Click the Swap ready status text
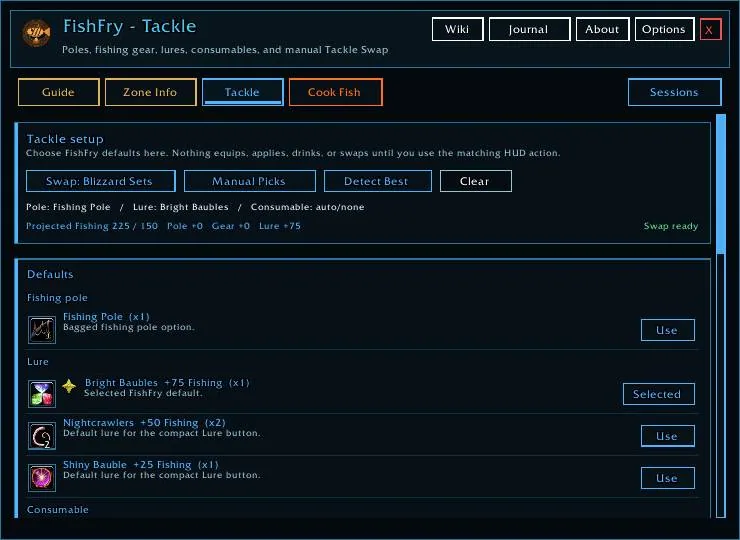 (x=671, y=226)
